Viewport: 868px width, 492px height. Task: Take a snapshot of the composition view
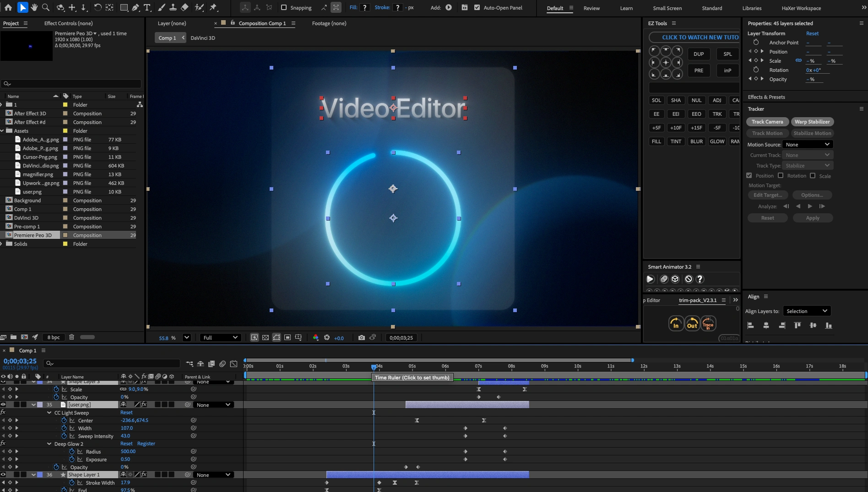pos(361,338)
